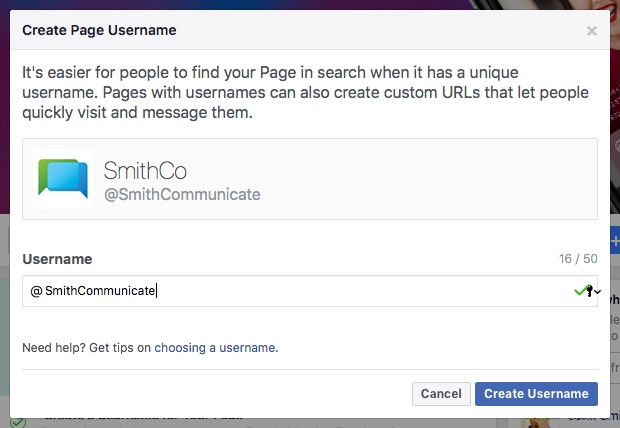Cancel the username creation
Screen dimensions: 620x428
tap(441, 394)
